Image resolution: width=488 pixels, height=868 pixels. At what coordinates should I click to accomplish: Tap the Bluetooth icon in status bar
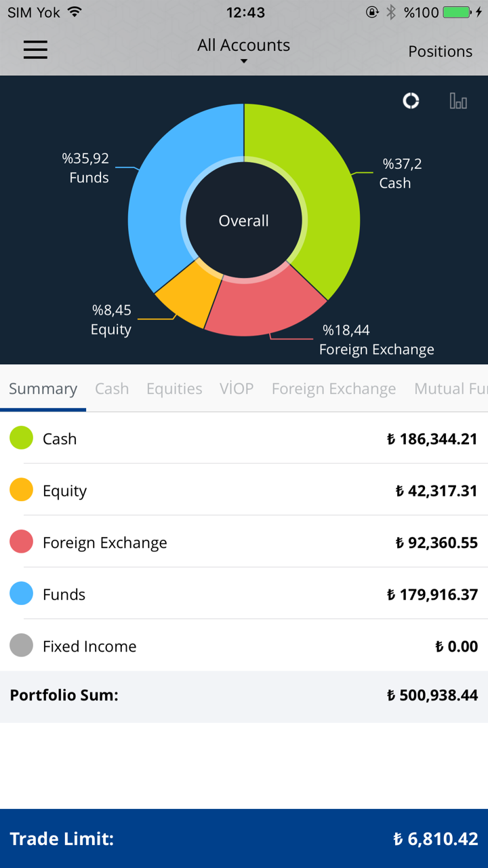[x=391, y=12]
